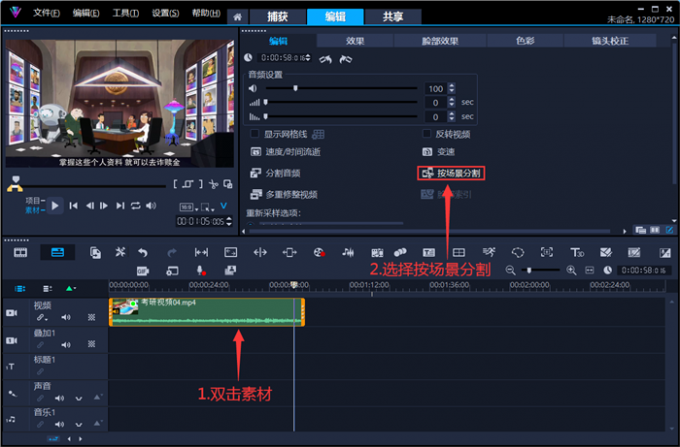Switch to the 共享 workspace tab
Viewport: 680px width, 447px height.
pyautogui.click(x=393, y=16)
